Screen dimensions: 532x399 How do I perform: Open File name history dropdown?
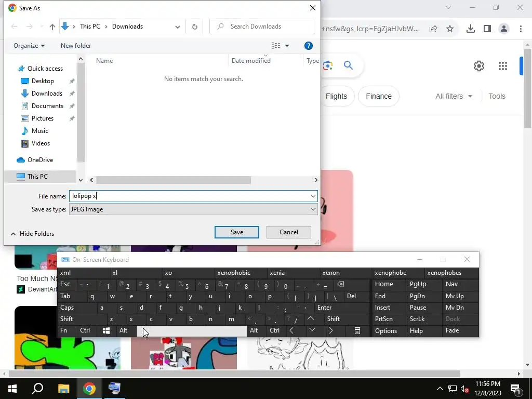point(313,196)
